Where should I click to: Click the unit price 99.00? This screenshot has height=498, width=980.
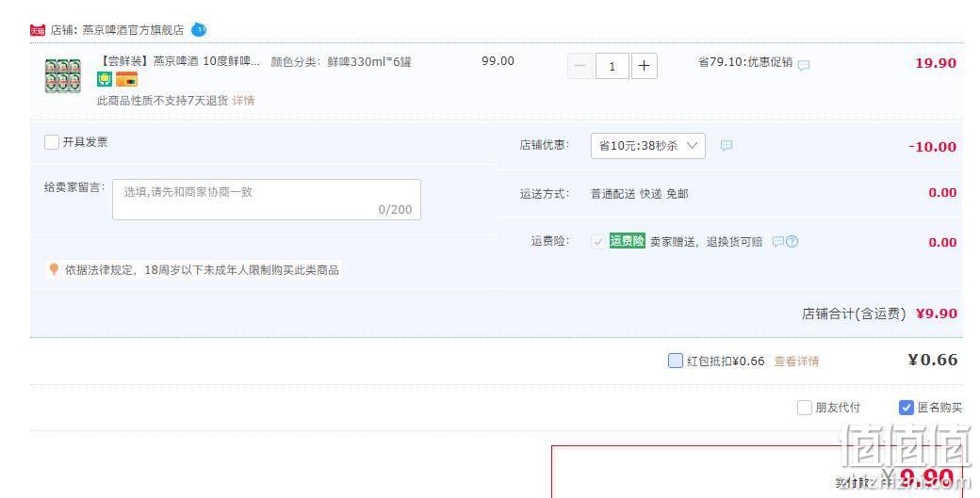click(x=498, y=61)
